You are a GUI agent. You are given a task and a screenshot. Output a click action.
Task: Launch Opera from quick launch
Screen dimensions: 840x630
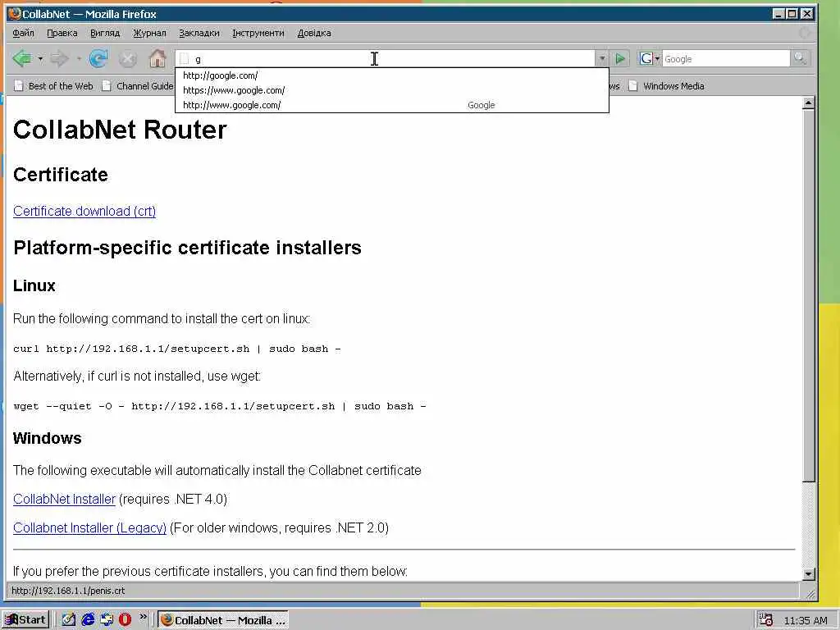click(125, 620)
